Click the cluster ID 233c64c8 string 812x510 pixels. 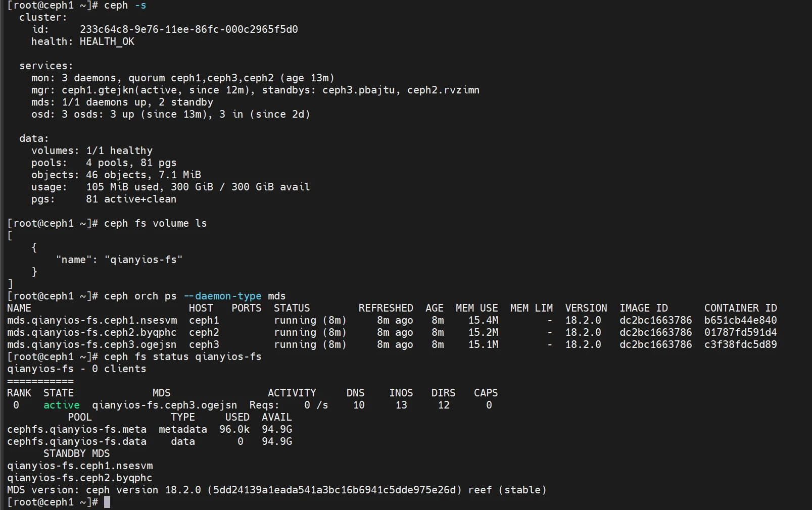click(188, 29)
